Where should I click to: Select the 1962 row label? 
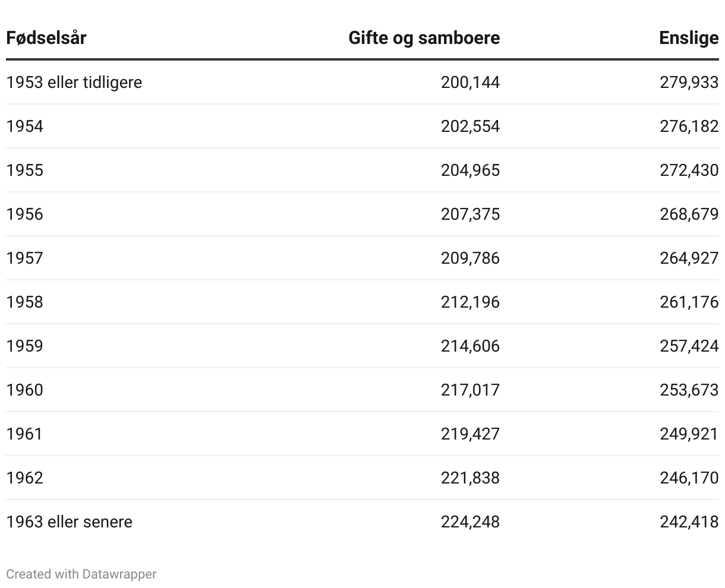pyautogui.click(x=25, y=478)
